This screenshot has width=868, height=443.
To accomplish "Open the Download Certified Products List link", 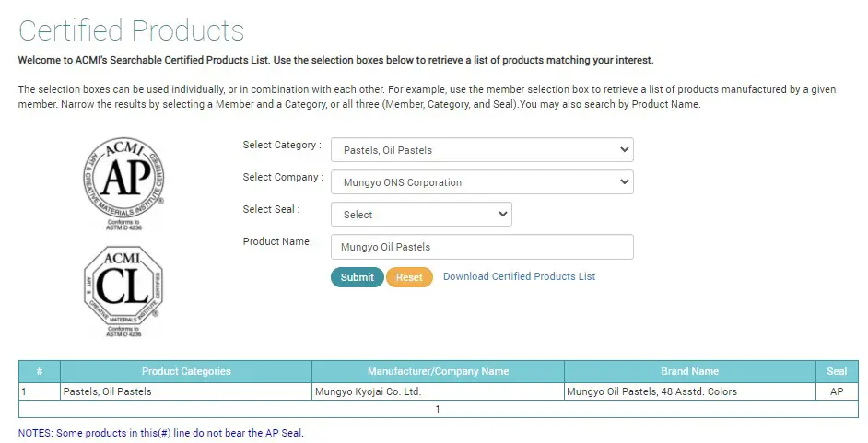I will tap(520, 276).
